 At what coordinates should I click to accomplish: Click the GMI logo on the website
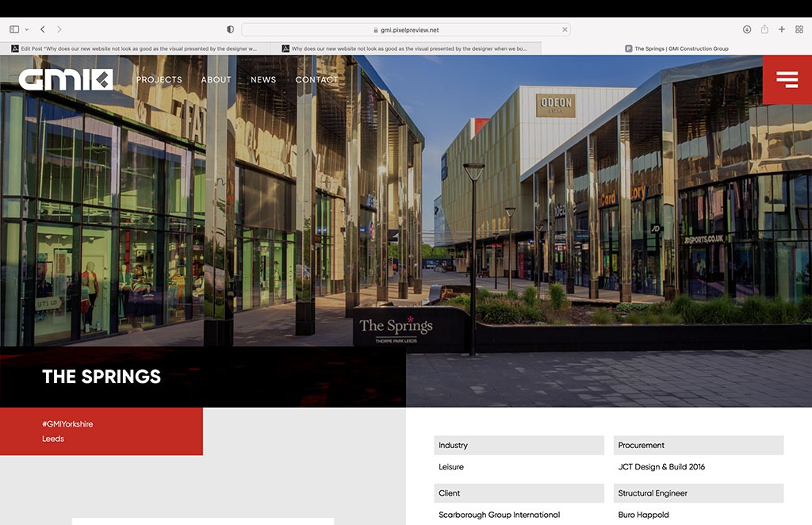point(66,80)
